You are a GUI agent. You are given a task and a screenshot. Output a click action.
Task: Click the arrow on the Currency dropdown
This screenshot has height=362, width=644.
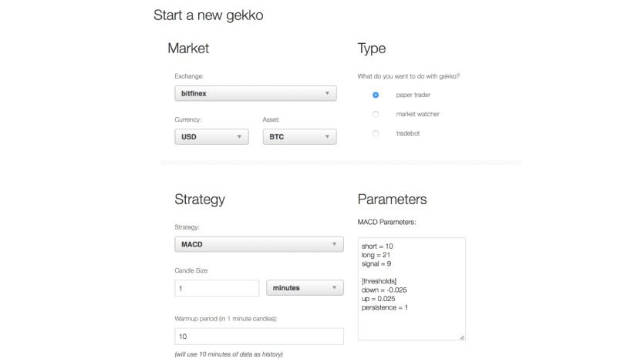[239, 137]
